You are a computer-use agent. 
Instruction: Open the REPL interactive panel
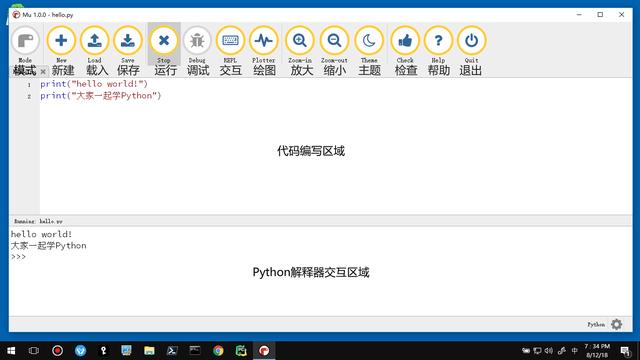tap(230, 41)
